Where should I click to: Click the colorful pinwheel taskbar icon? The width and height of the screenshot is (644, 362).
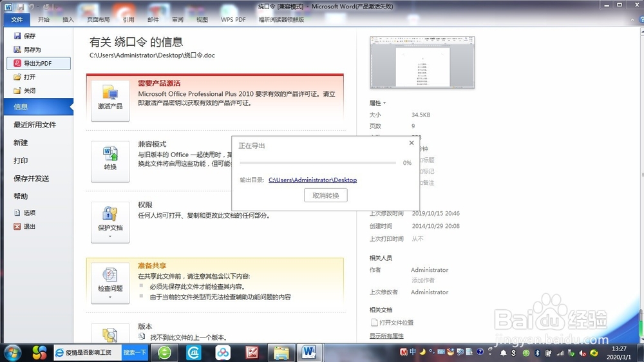click(39, 352)
